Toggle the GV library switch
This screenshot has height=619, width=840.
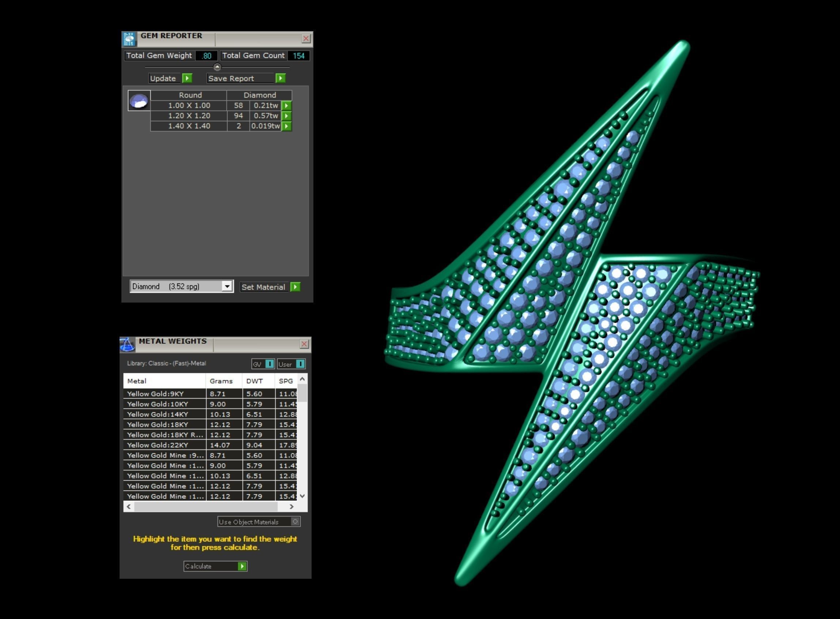point(269,364)
